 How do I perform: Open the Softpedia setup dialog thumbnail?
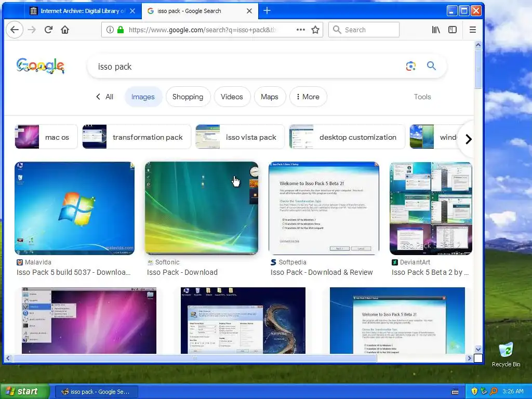324,208
